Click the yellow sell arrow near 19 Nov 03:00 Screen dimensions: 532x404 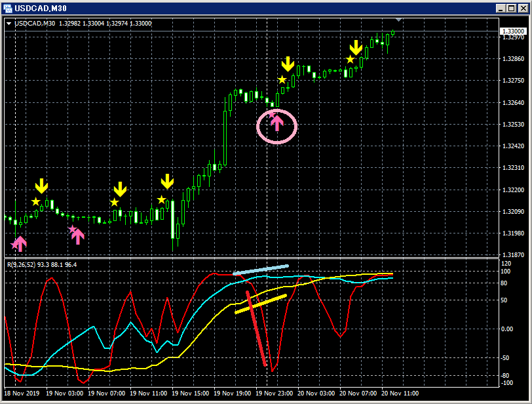point(41,186)
